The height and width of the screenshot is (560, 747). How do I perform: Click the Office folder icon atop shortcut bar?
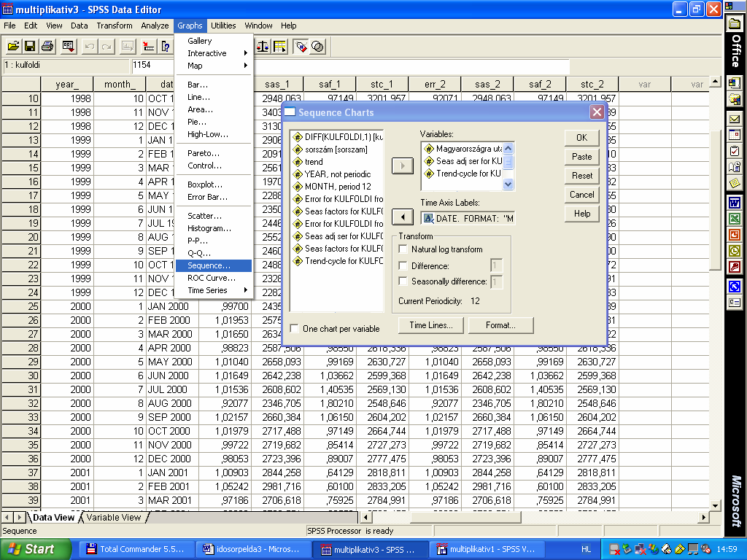click(x=735, y=24)
